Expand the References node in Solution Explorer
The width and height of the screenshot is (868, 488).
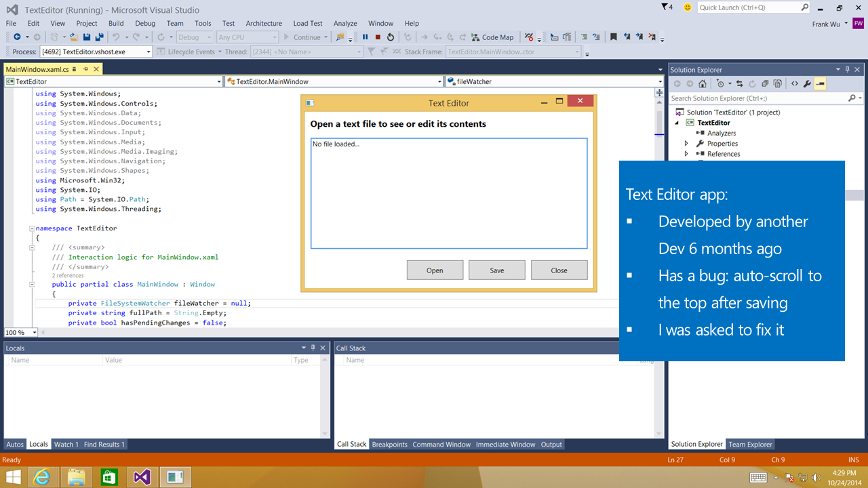point(686,154)
